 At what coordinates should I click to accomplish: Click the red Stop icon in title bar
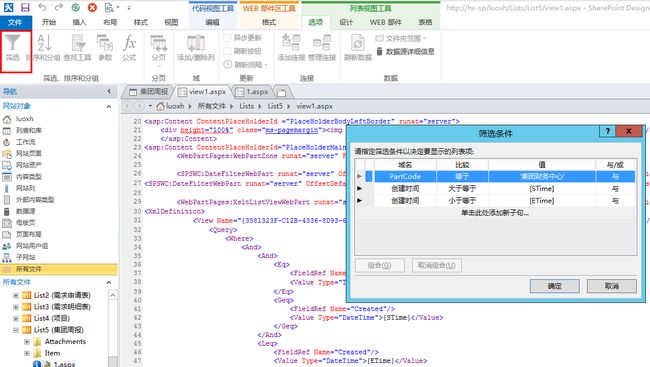92,7
